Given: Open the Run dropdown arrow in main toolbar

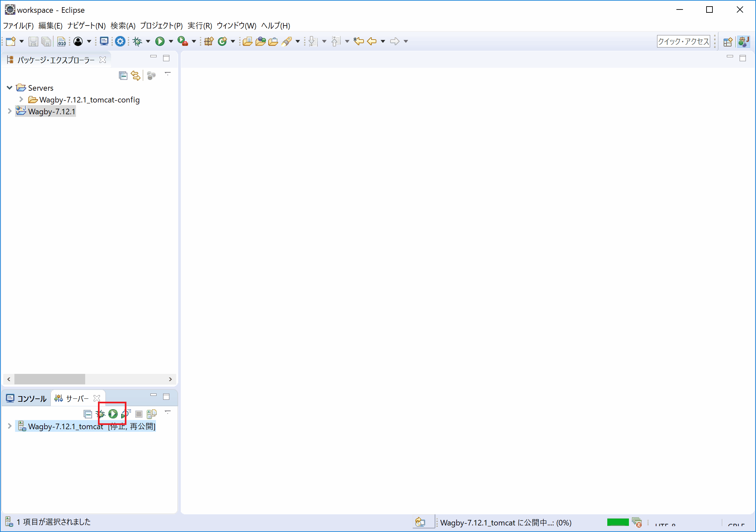Looking at the screenshot, I should (171, 42).
